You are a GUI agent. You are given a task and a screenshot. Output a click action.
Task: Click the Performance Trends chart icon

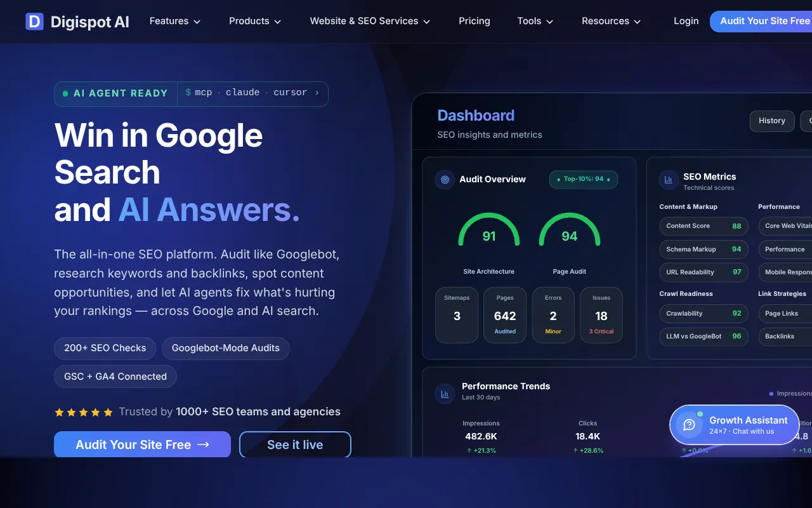click(x=445, y=394)
